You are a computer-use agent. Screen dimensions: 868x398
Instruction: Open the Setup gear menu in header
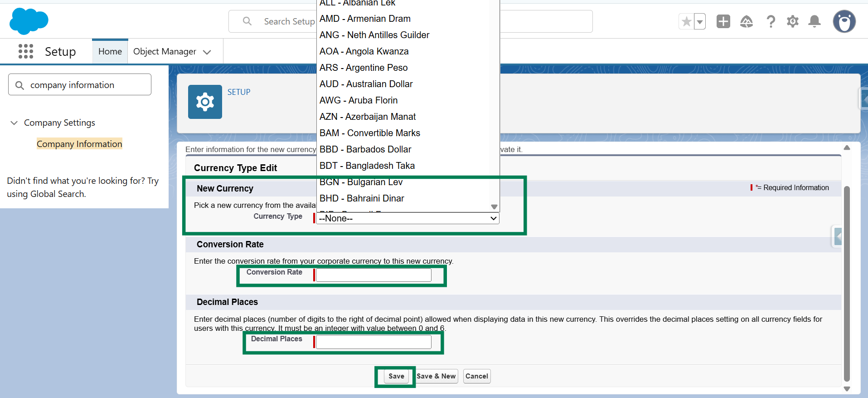point(793,21)
